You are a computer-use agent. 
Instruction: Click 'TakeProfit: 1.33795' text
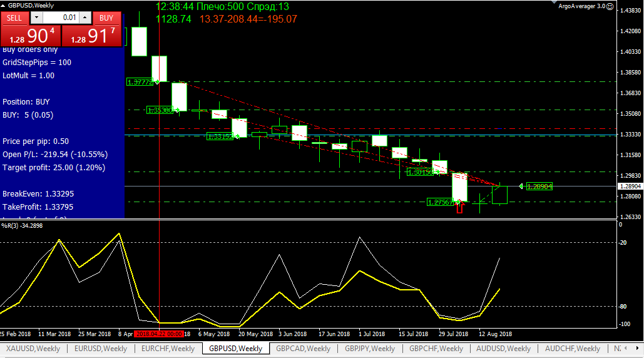[38, 207]
